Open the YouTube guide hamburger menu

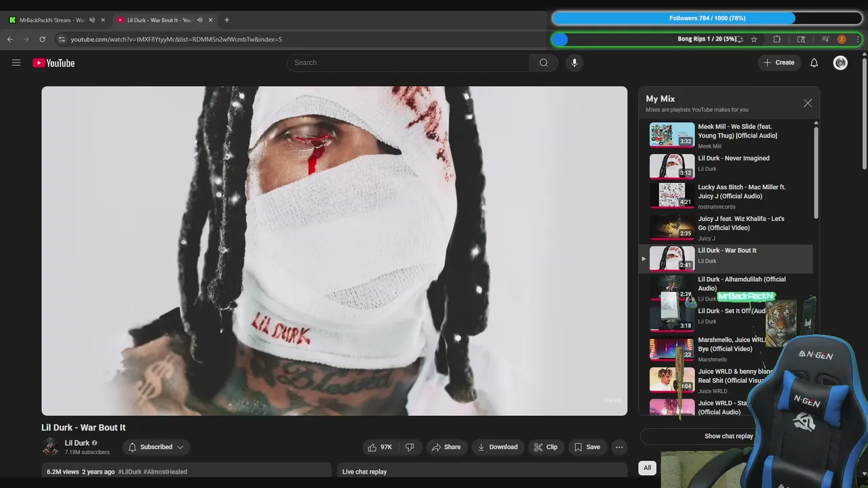(x=16, y=63)
